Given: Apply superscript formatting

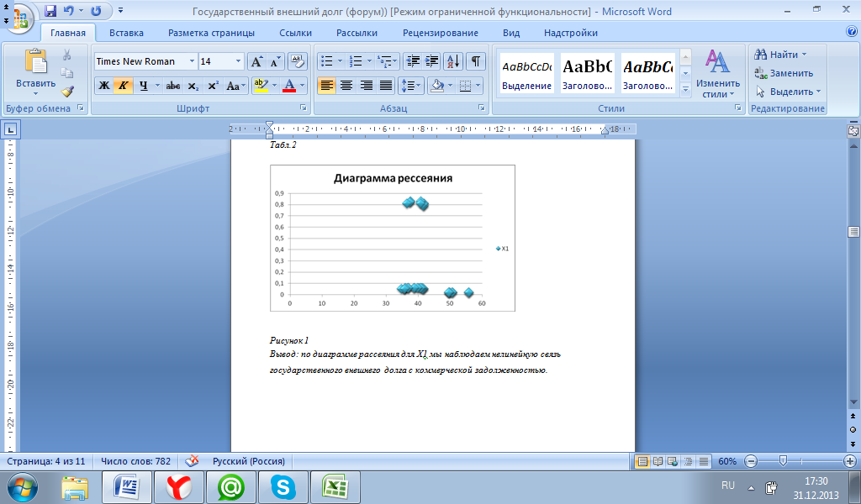Looking at the screenshot, I should [x=213, y=86].
